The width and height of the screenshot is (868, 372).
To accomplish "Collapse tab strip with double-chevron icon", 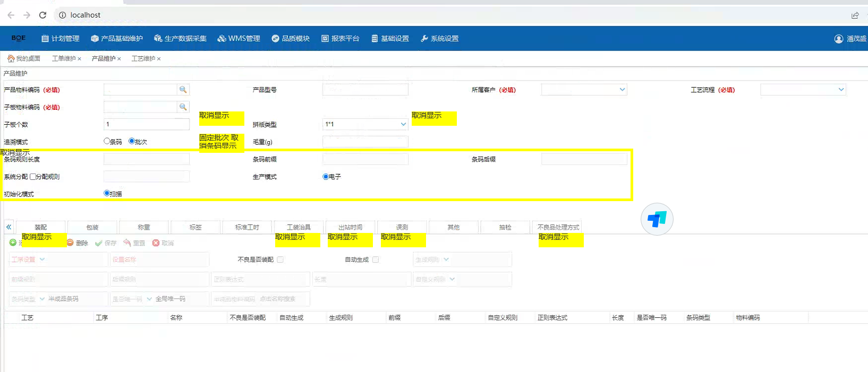I will (x=8, y=227).
